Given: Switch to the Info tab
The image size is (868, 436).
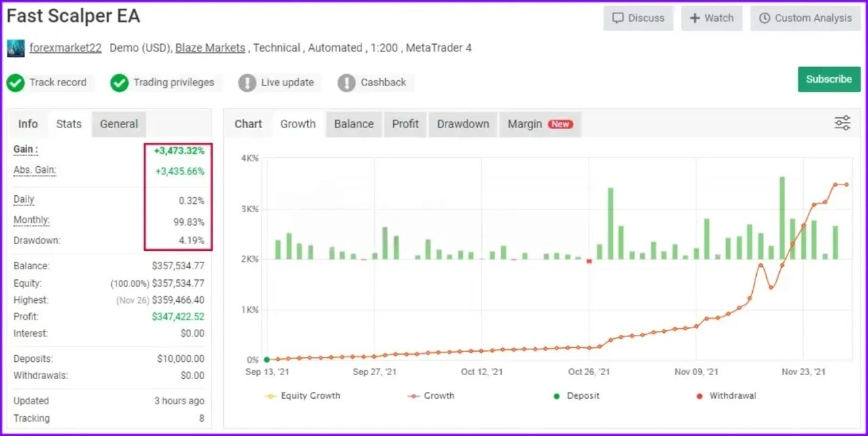Looking at the screenshot, I should pos(28,124).
